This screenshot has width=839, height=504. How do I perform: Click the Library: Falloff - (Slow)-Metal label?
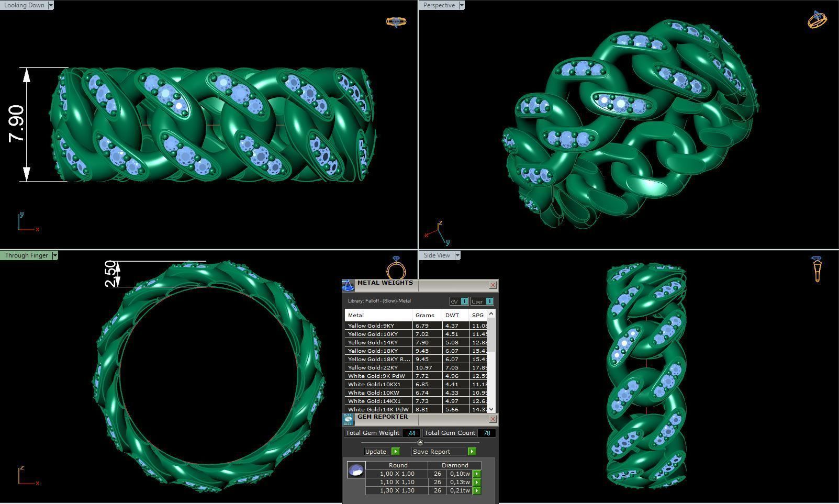coord(379,301)
